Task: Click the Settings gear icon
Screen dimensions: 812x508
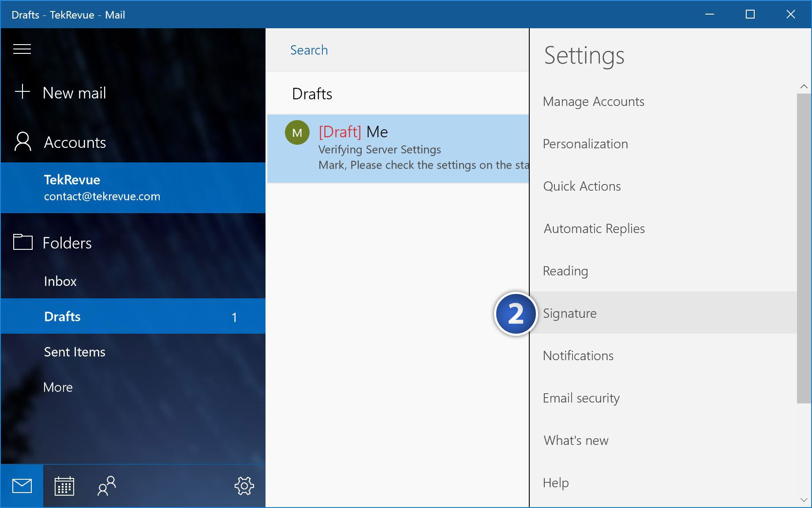Action: point(244,486)
